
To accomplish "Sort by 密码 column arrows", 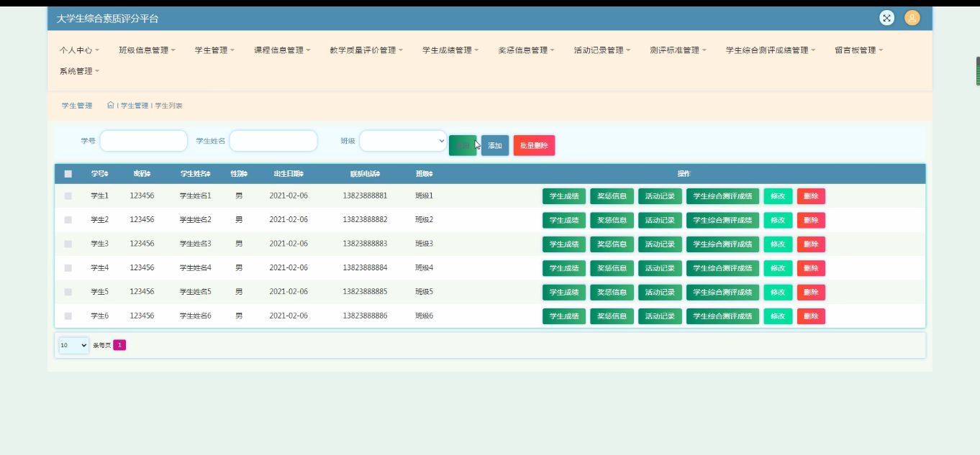I will (x=149, y=174).
